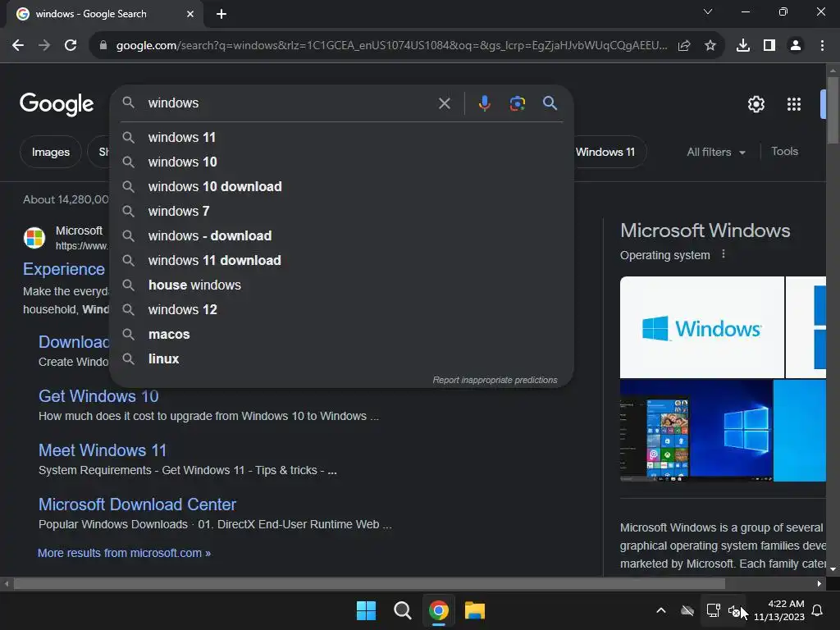Screen dimensions: 840x630
Task: Open more options for Microsoft Windows panel
Action: point(724,254)
